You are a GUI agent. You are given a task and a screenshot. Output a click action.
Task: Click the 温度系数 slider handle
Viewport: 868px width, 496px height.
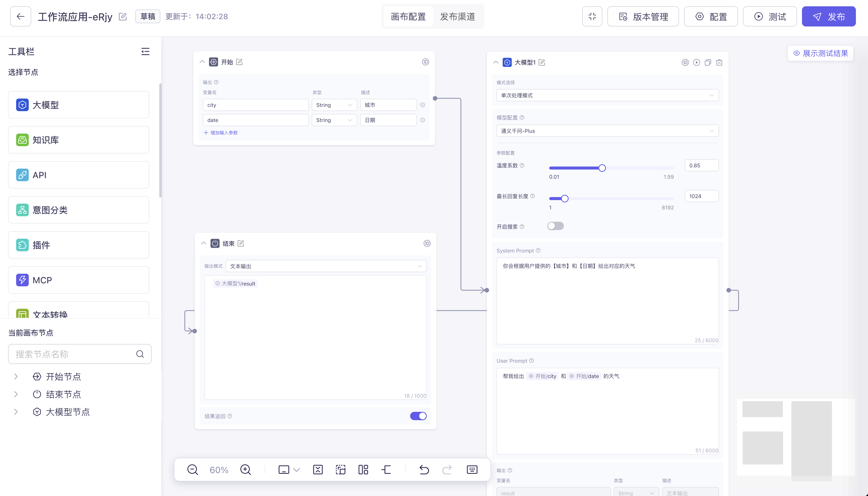coord(602,168)
